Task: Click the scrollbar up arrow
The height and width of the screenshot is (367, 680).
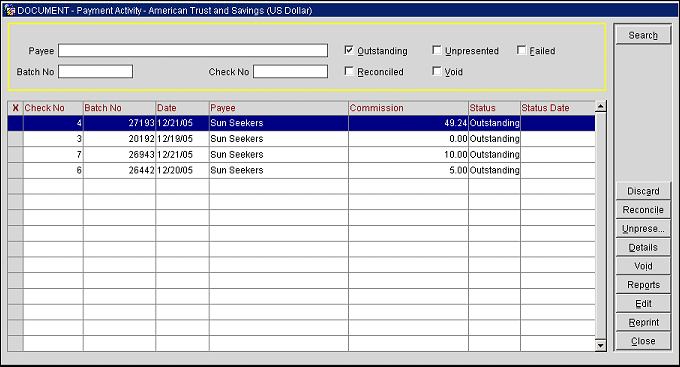Action: [x=601, y=106]
